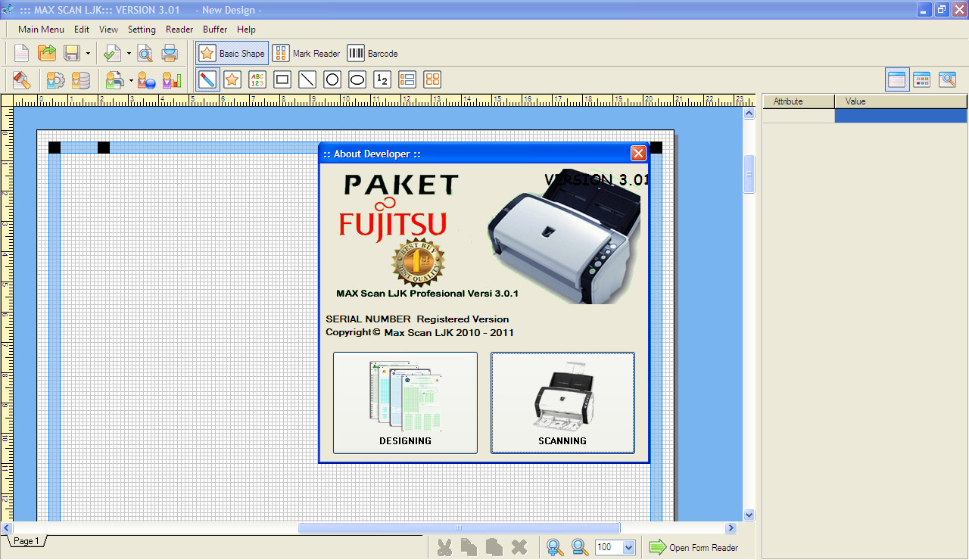
Task: Open the user with bar chart icon
Action: coord(172,79)
